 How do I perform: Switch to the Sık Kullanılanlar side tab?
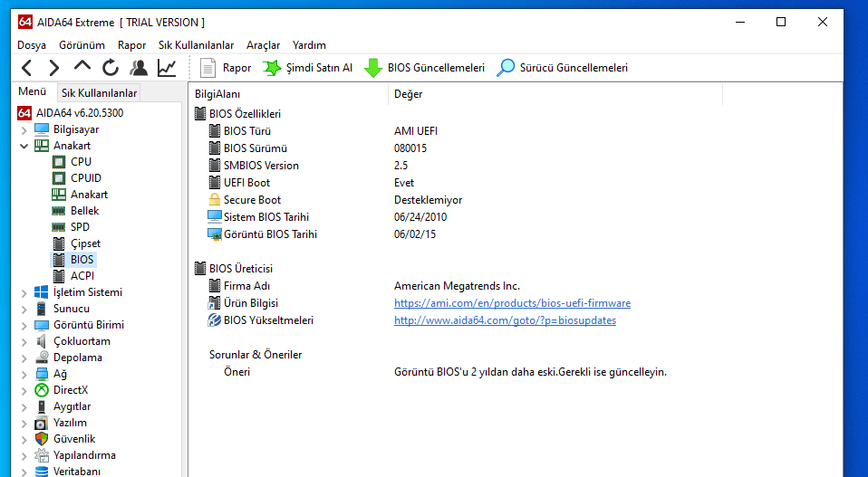99,93
